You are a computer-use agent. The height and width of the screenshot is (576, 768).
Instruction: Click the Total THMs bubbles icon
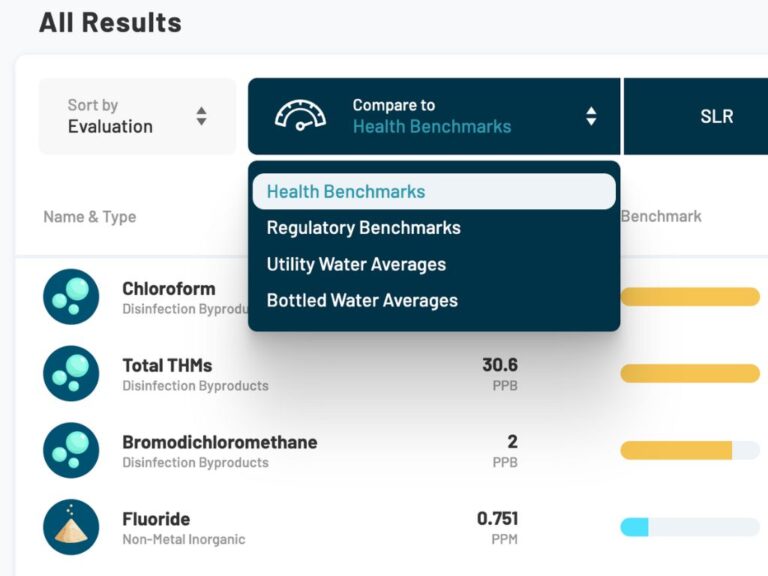point(71,374)
